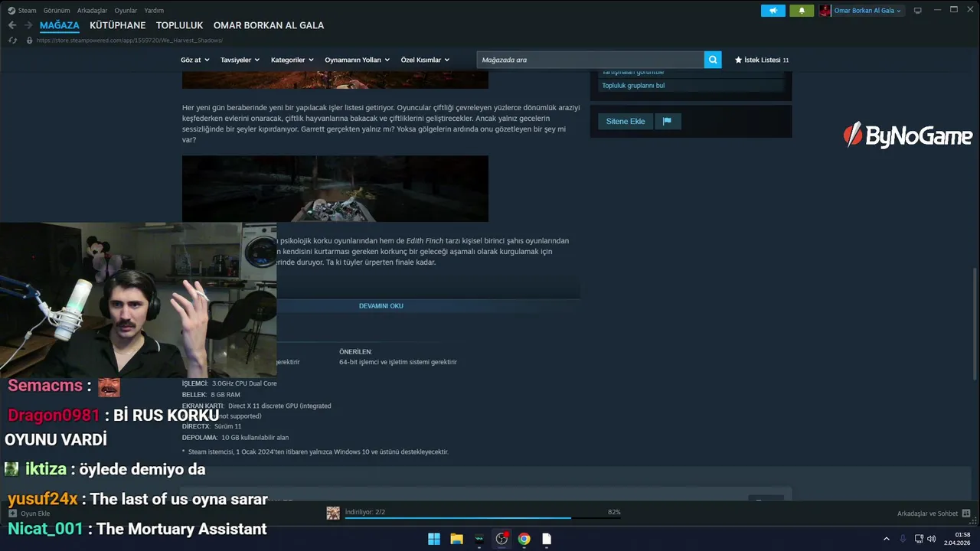Open Google Chrome from the taskbar
980x551 pixels.
coord(524,539)
